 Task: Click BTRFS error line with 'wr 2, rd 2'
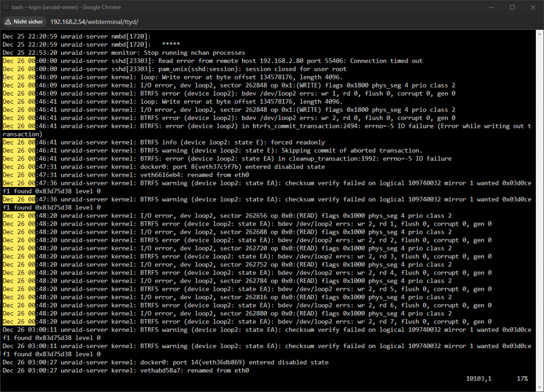(x=247, y=240)
